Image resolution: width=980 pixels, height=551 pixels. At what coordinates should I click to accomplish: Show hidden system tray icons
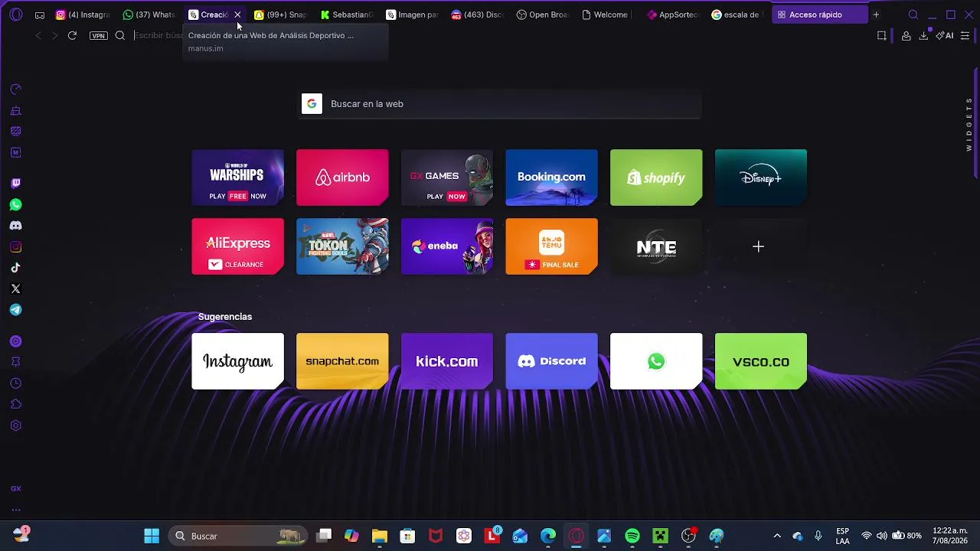tap(777, 536)
